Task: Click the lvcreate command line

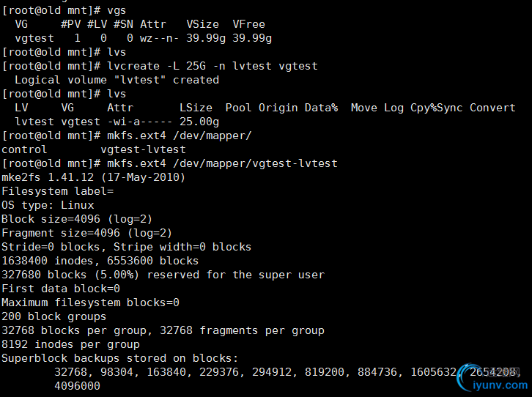Action: (x=213, y=66)
